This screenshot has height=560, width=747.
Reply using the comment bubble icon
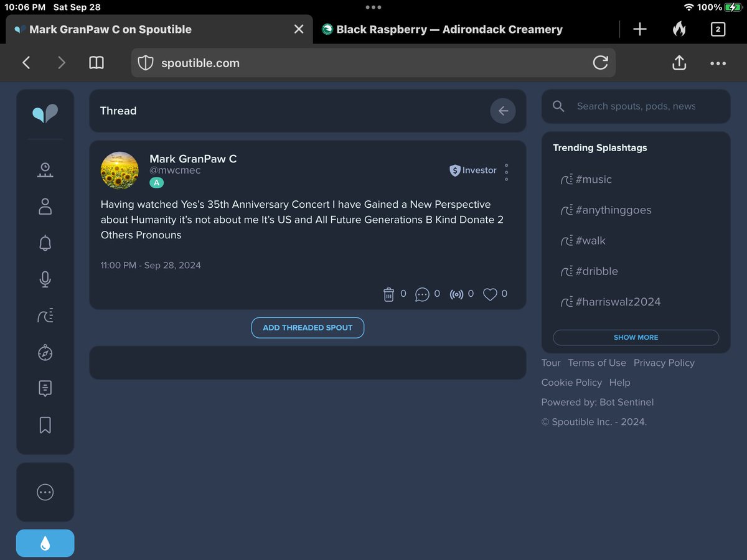422,294
